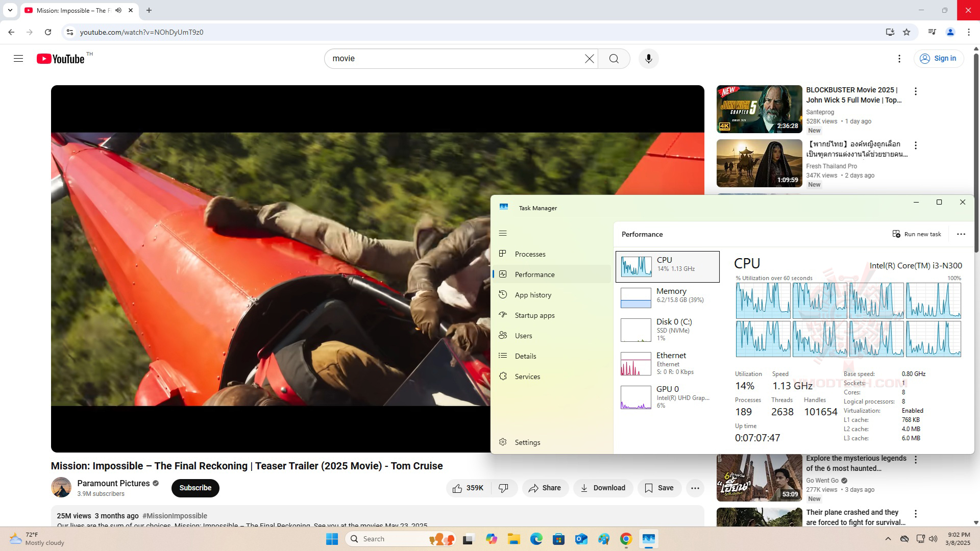This screenshot has width=980, height=551.
Task: Subscribe to Paramount Pictures channel
Action: [x=195, y=488]
